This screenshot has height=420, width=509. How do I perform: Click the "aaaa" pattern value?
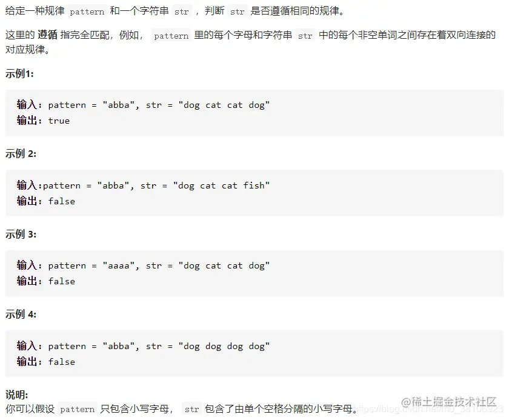pyautogui.click(x=119, y=266)
